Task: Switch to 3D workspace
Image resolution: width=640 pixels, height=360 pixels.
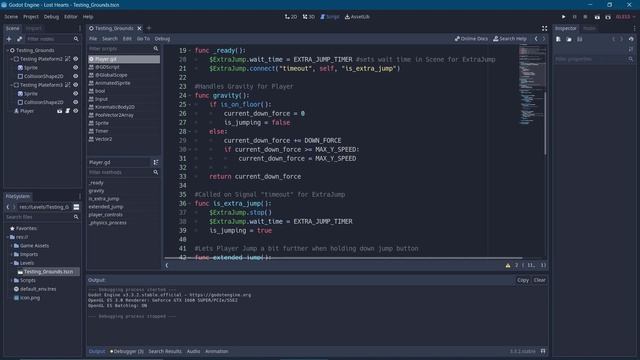Action: (x=309, y=17)
